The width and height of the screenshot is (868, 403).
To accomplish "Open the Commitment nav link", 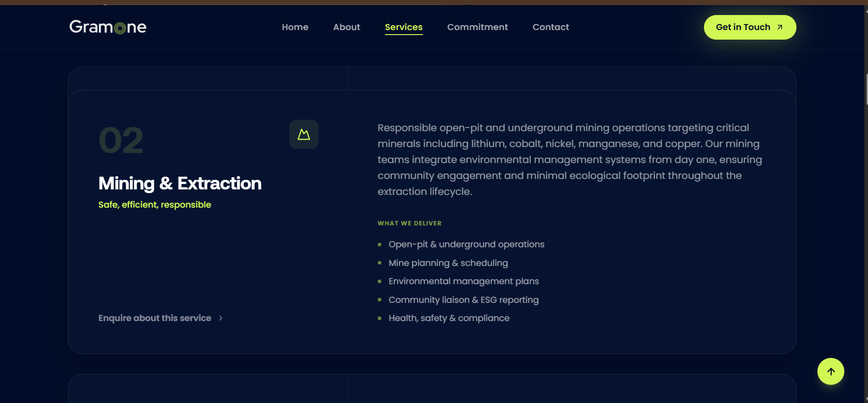I will tap(478, 27).
